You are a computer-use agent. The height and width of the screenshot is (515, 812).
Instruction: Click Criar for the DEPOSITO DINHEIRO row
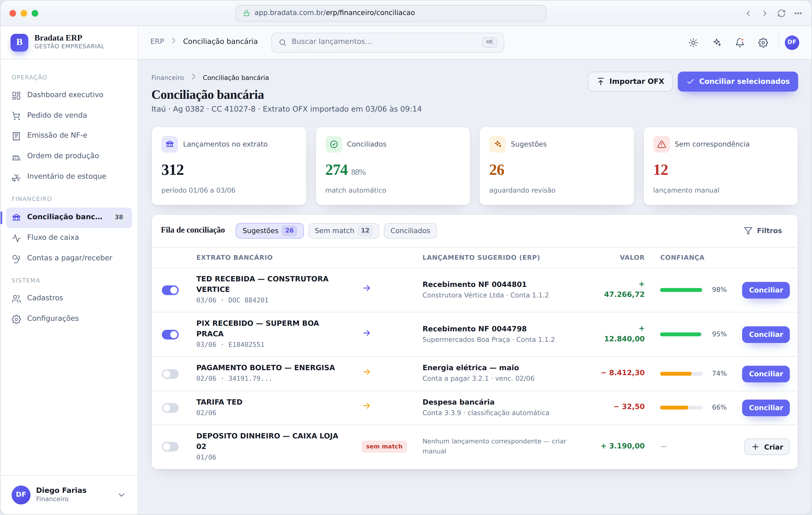pos(767,447)
